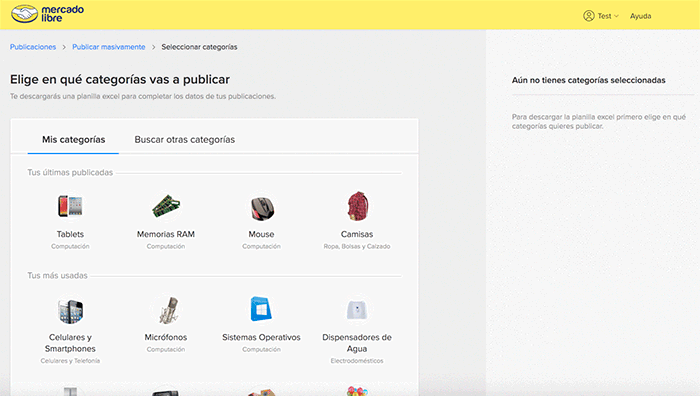Screen dimensions: 700x396
Task: Click the Micrófonos label
Action: pos(166,337)
